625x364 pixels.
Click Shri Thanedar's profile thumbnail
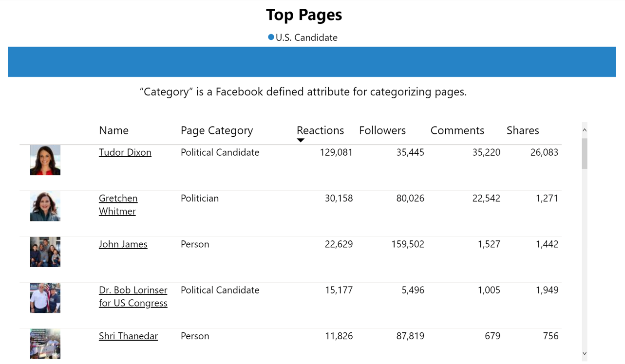(45, 344)
